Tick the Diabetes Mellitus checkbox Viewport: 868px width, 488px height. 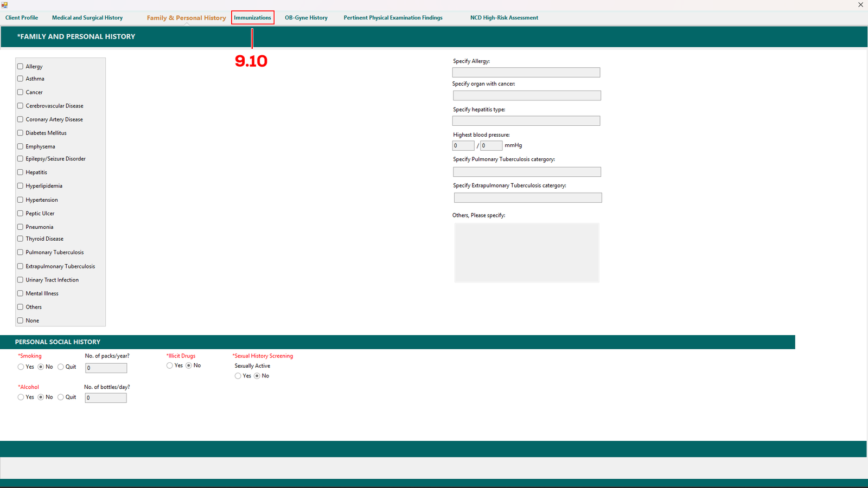(20, 133)
